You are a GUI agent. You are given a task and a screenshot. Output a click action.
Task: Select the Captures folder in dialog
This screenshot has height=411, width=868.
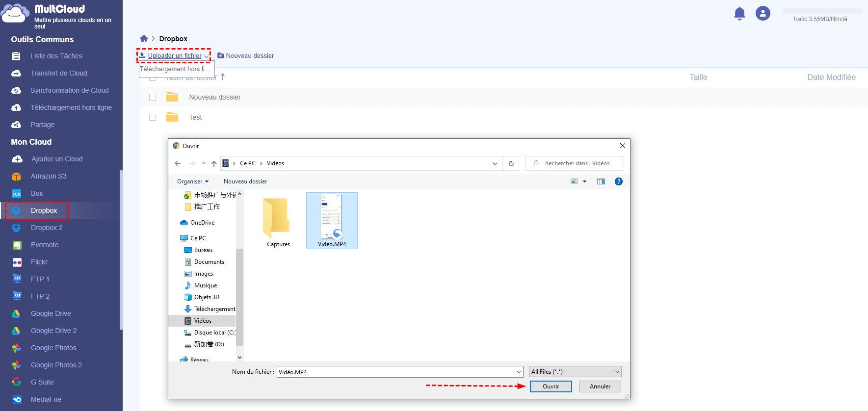pos(278,222)
